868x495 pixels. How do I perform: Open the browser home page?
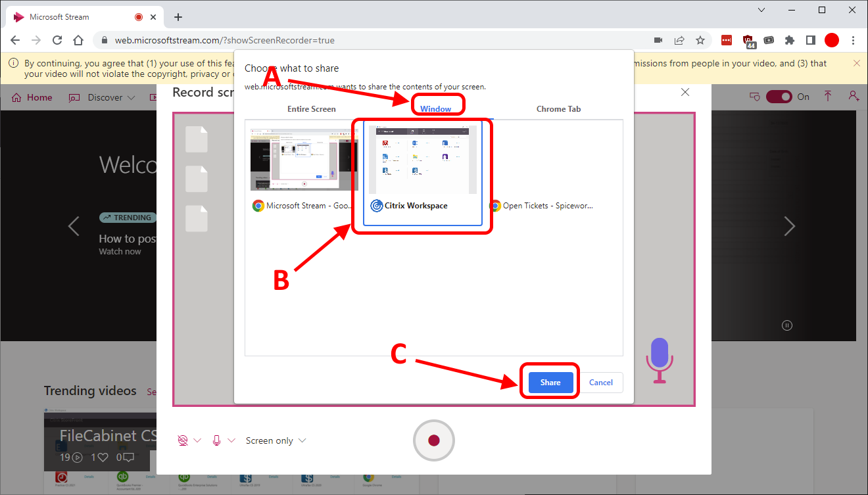(x=78, y=40)
